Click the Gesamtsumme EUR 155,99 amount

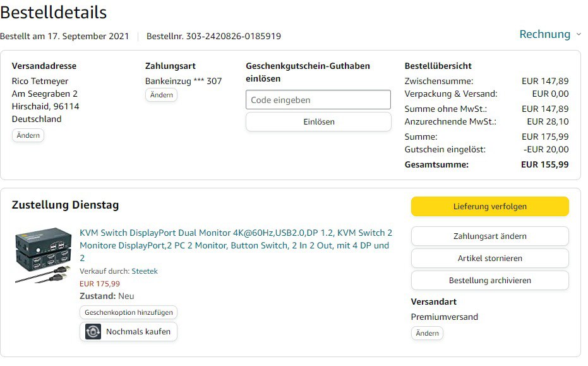click(x=544, y=164)
